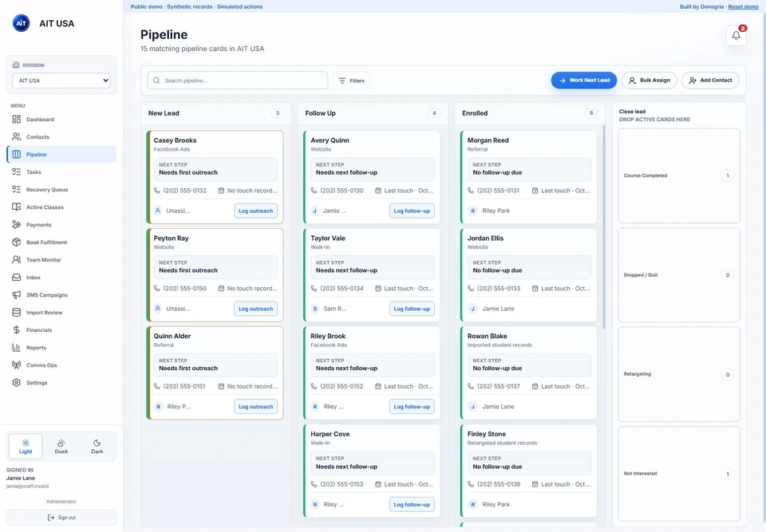Screen dimensions: 766x532
Task: Click phone number (202) 555-0133
Action: (499, 289)
